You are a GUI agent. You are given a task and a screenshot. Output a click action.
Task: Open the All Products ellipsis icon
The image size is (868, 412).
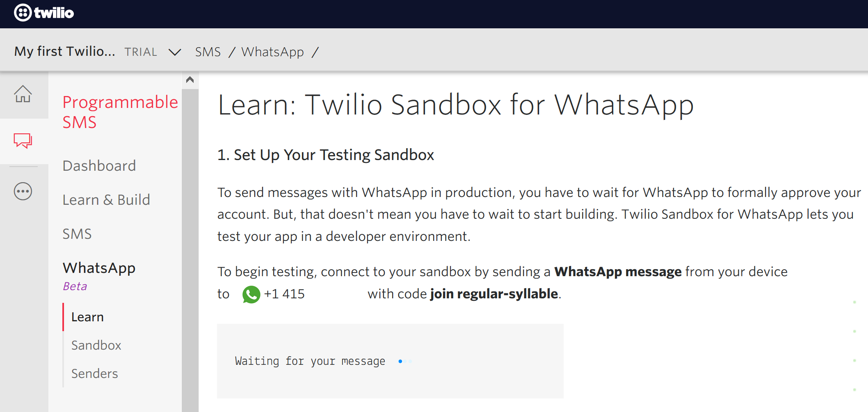pos(23,191)
